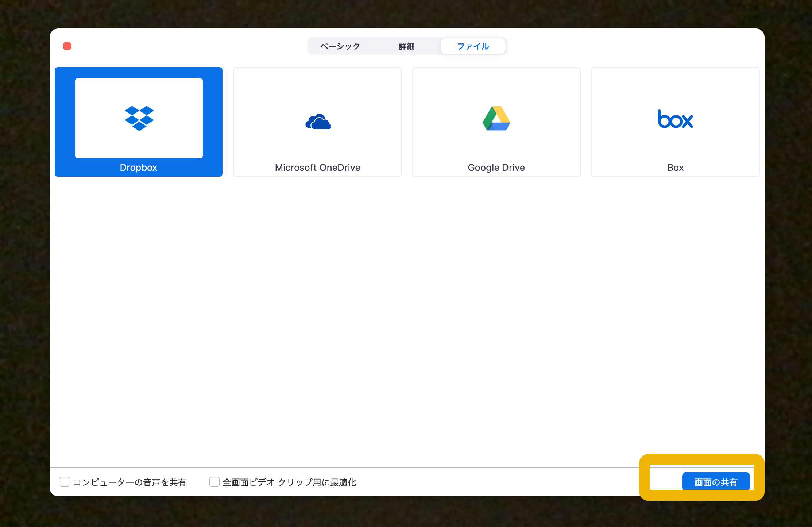Open the 詳細 tab
The height and width of the screenshot is (527, 812).
click(406, 46)
